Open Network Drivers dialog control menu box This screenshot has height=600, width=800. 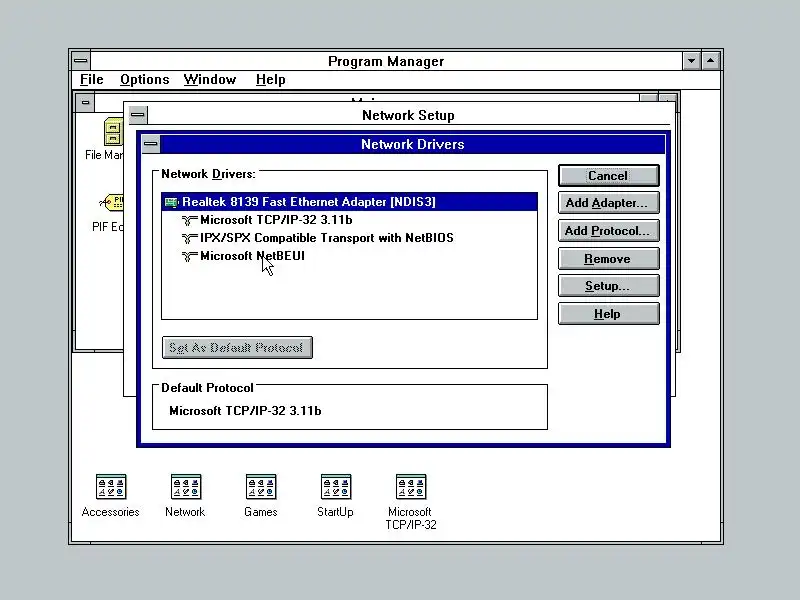(151, 144)
